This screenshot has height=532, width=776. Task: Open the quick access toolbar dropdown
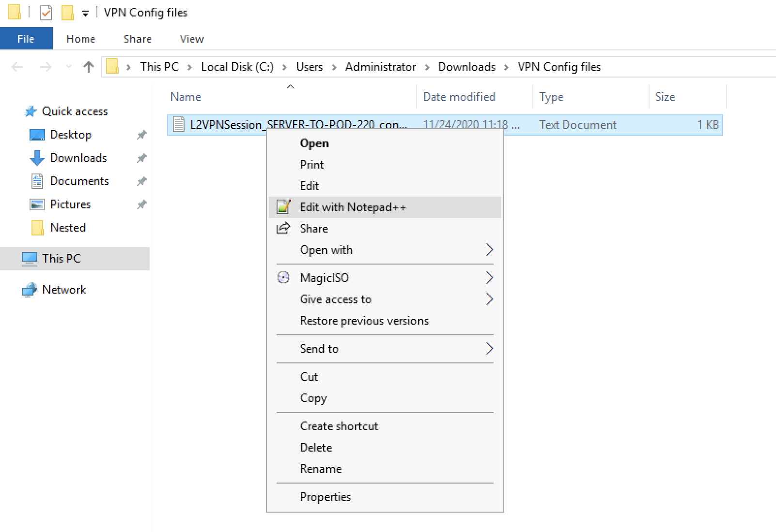[85, 14]
